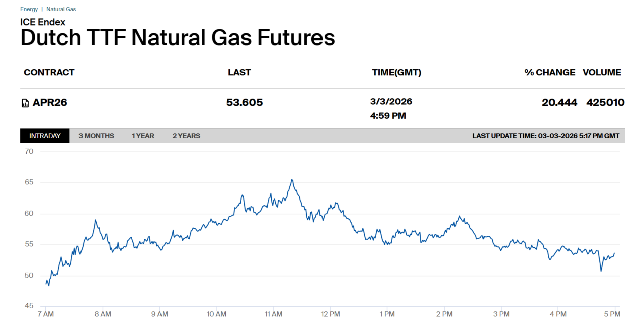Viewport: 644px width, 332px height.
Task: Switch to the 2 YEARS tab
Action: point(186,136)
